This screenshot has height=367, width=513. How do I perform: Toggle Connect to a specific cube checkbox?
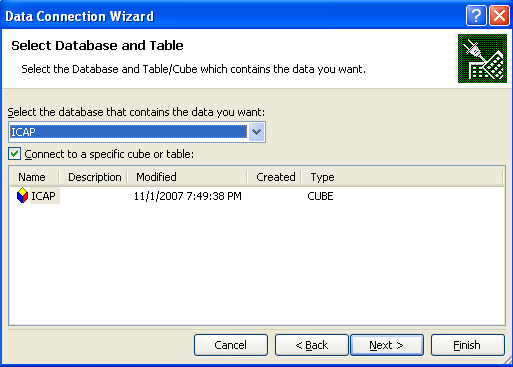pos(14,154)
